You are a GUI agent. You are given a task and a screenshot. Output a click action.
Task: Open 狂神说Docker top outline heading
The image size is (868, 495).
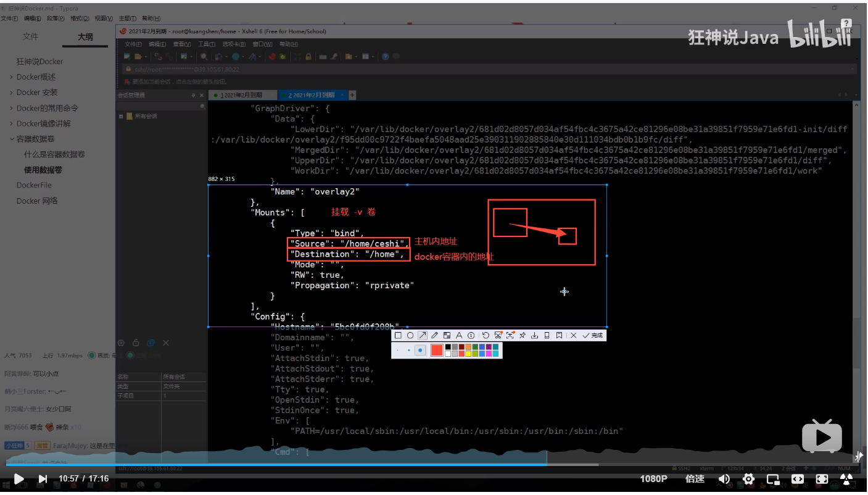[x=39, y=62]
